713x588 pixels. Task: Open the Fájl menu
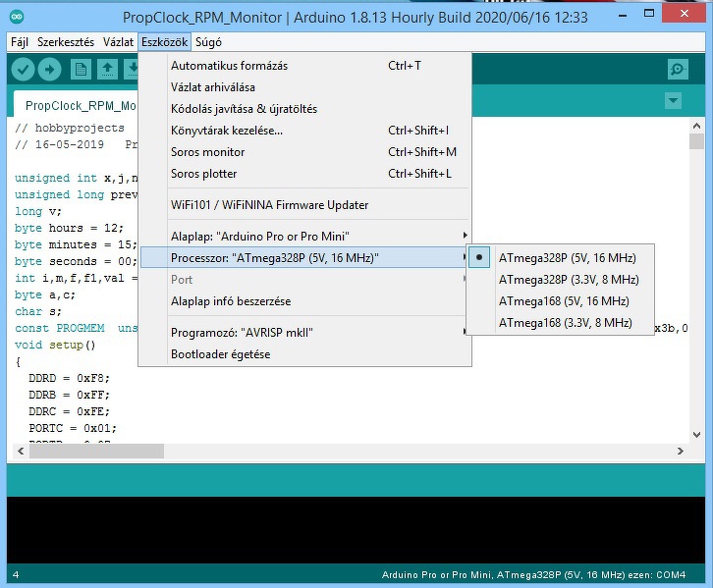point(20,42)
